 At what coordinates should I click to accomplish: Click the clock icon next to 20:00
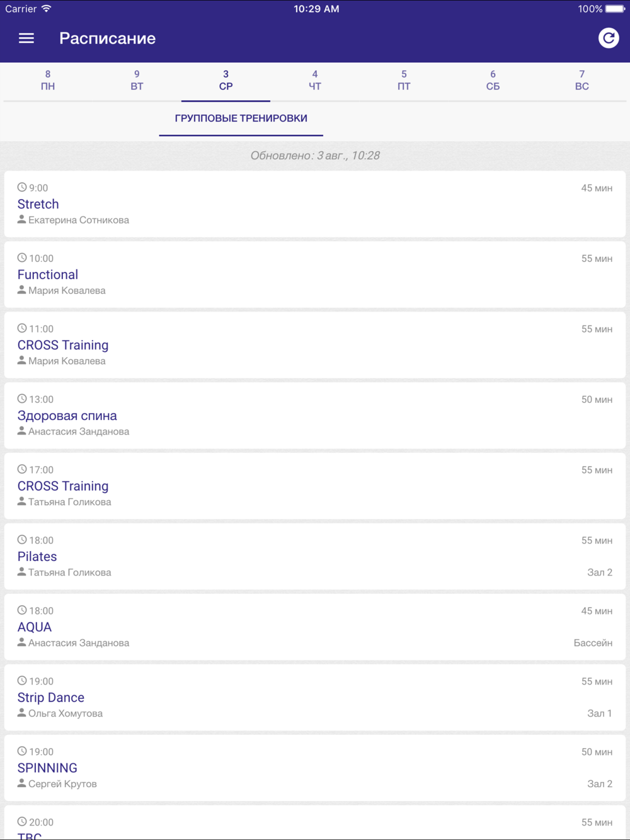(x=22, y=822)
